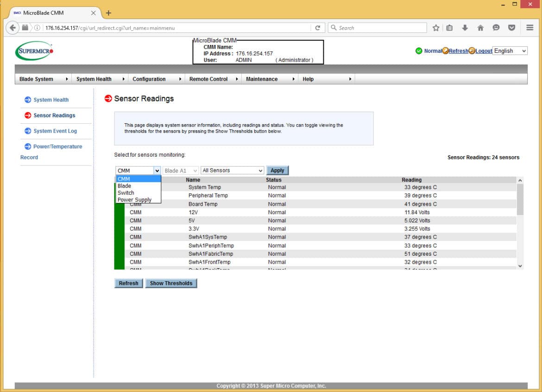Screen dimensions: 542x392
Task: Click the Supermicro logo
Action: (x=34, y=51)
